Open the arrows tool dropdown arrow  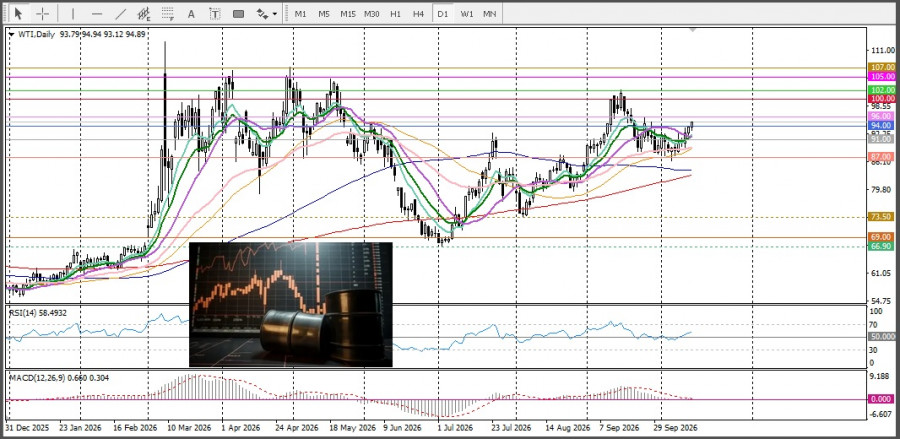275,13
